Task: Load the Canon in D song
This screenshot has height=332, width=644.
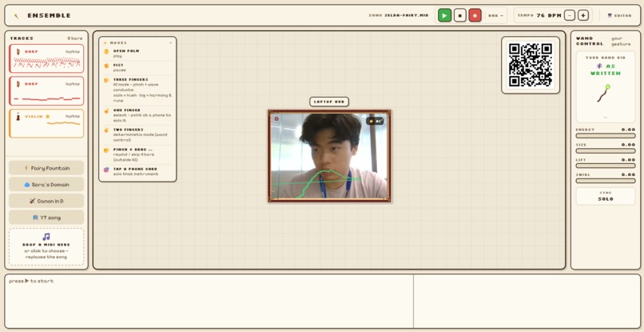Action: click(46, 201)
